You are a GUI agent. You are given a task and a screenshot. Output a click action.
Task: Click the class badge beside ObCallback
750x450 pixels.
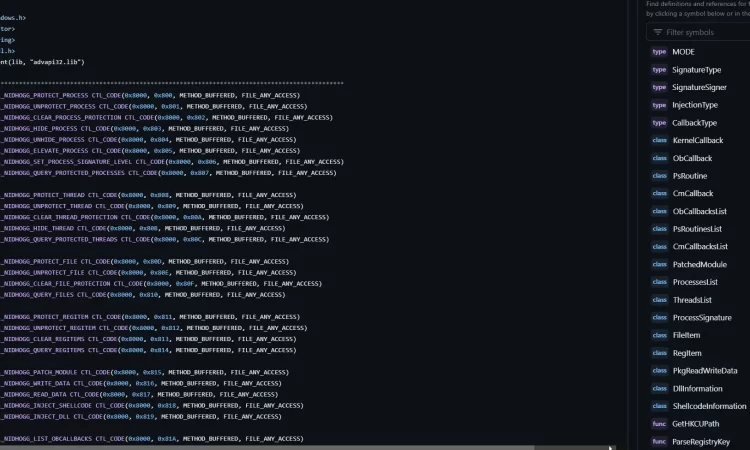pos(660,158)
